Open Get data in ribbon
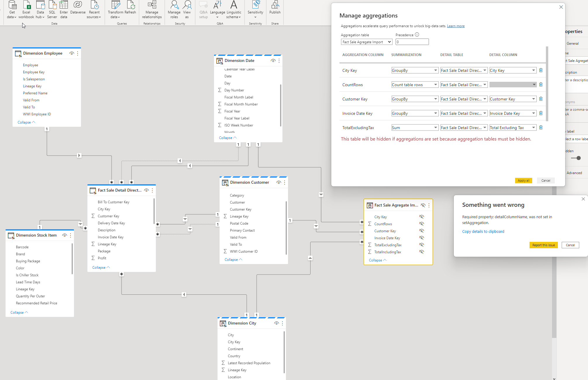Viewport: 588px width, 380px height. [x=12, y=10]
